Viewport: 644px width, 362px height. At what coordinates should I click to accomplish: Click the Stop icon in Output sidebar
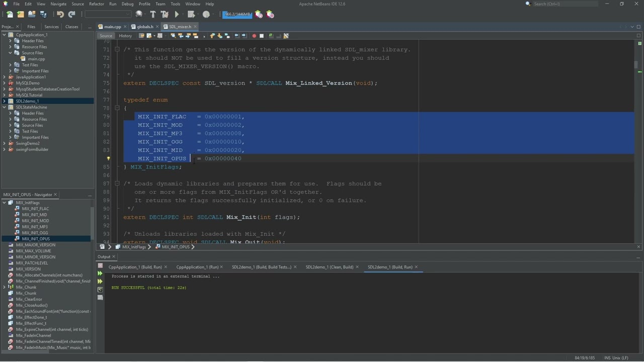pos(100,265)
